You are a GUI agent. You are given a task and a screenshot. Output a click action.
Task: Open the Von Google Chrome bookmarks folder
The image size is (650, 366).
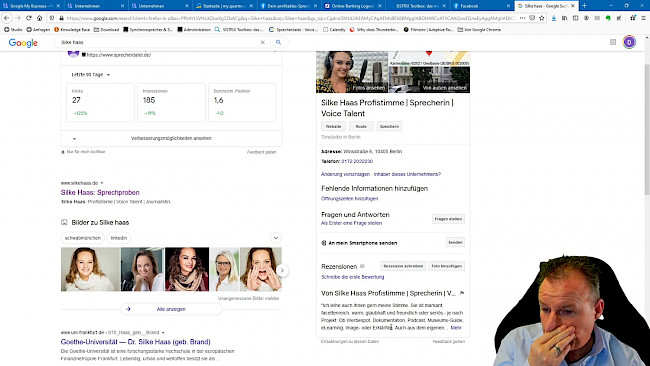(479, 30)
